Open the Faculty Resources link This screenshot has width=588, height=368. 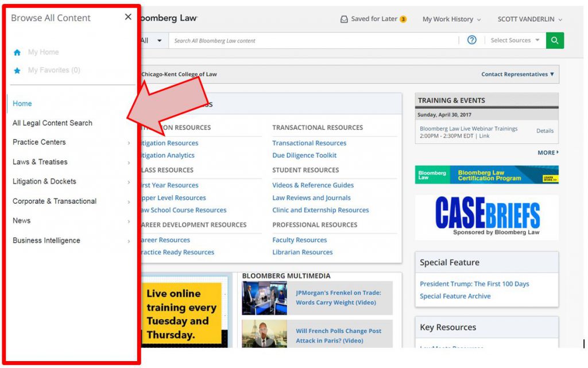click(x=299, y=240)
